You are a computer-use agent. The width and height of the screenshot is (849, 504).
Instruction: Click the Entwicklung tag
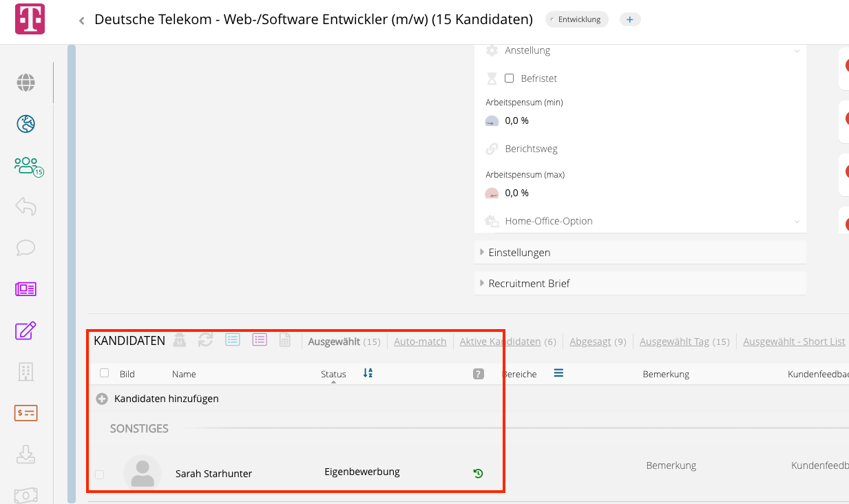pos(577,19)
